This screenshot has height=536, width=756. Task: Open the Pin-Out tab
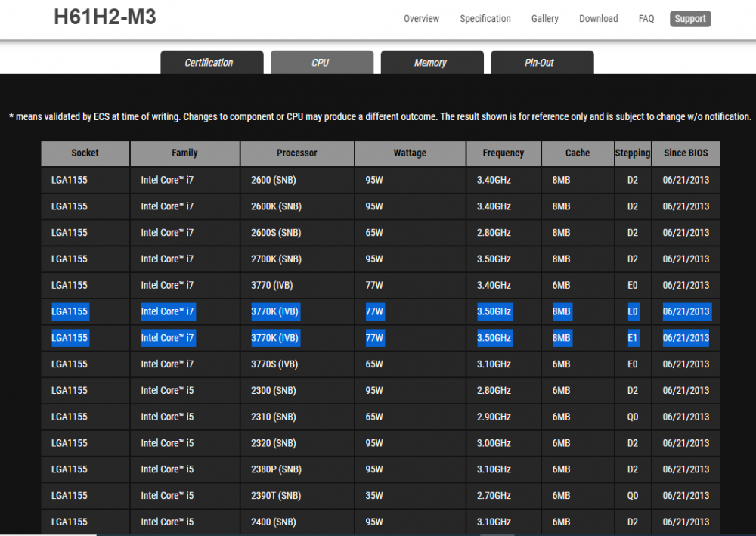point(541,63)
